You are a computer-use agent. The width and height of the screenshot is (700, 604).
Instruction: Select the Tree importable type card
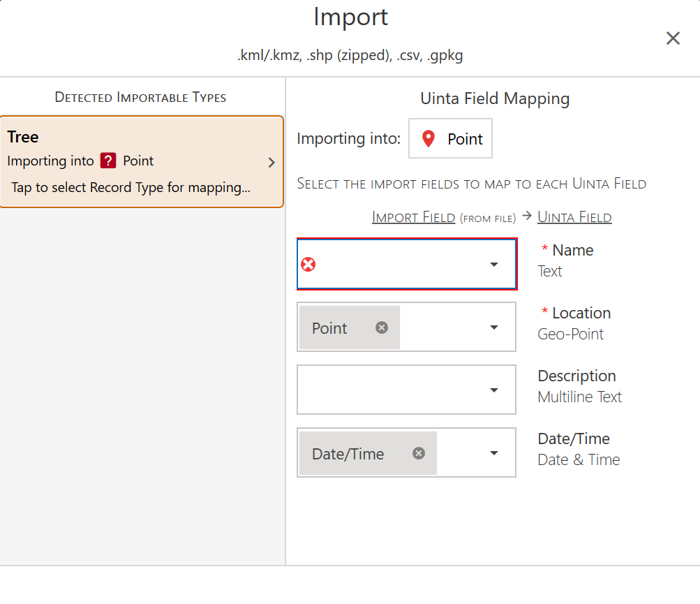coord(142,162)
